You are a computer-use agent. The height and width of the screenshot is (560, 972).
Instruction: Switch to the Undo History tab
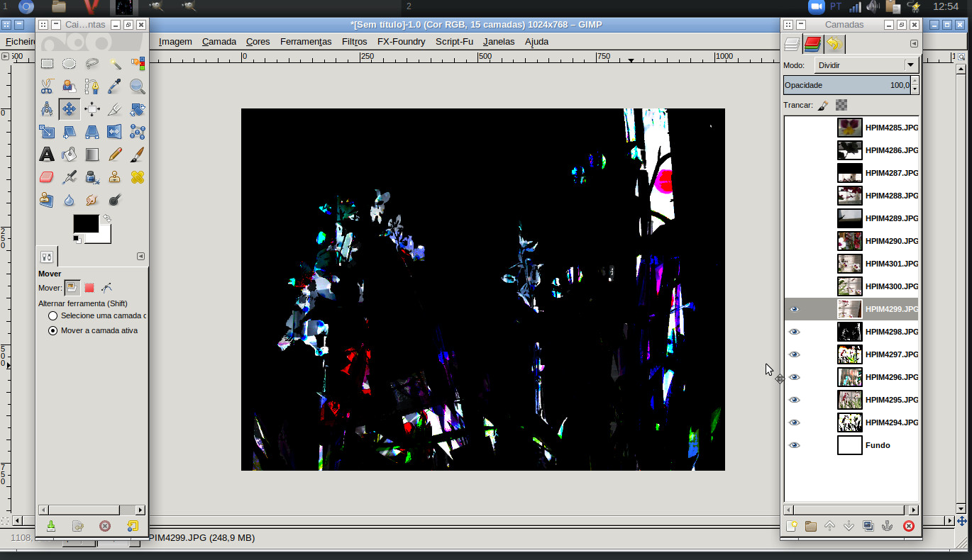pyautogui.click(x=834, y=45)
